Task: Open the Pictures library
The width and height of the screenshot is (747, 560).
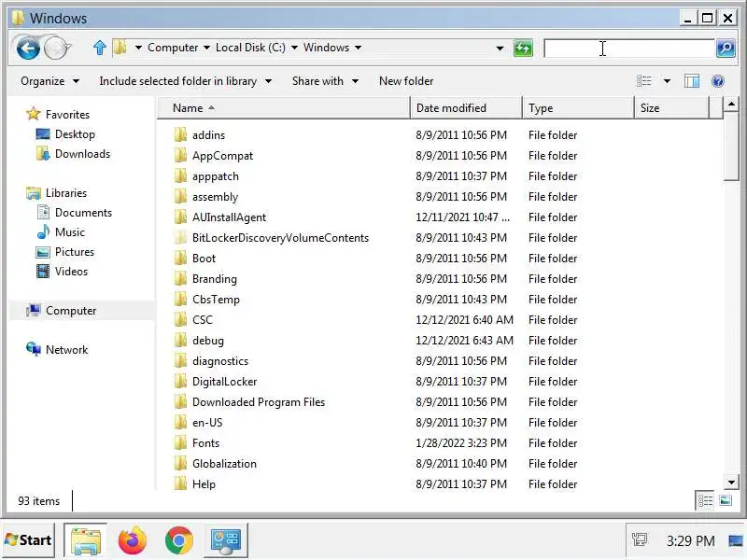Action: point(75,251)
